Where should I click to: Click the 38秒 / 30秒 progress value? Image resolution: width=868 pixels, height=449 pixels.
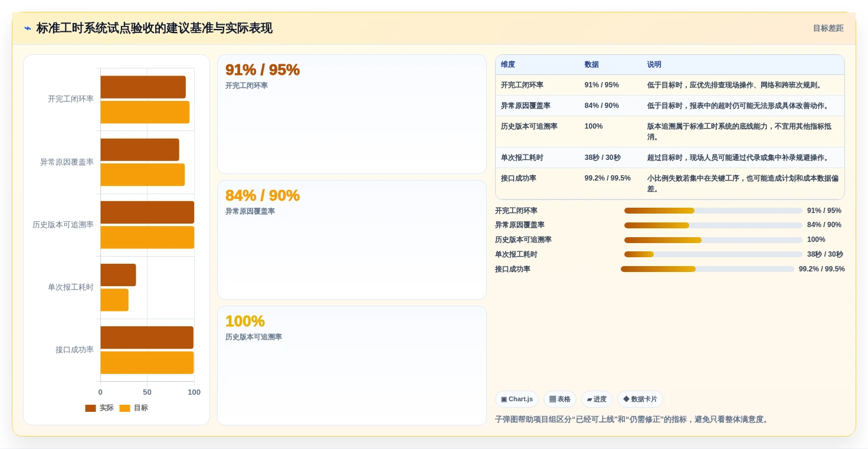(825, 254)
